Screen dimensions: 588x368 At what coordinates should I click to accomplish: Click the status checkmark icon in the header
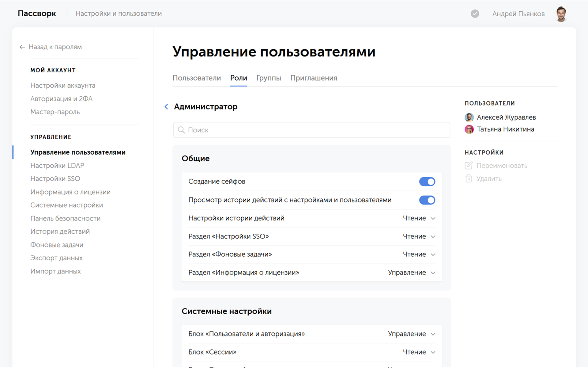coord(475,14)
